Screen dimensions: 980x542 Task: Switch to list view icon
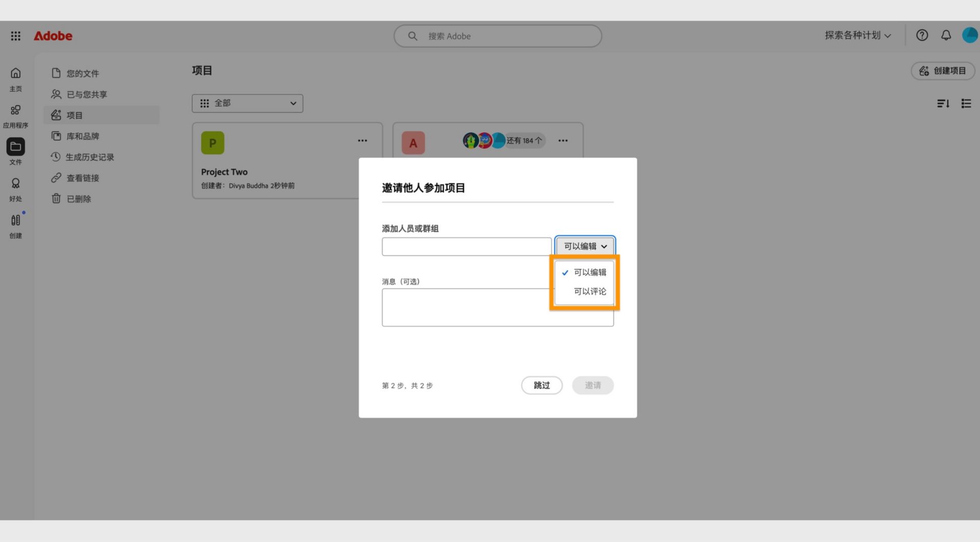coord(966,104)
